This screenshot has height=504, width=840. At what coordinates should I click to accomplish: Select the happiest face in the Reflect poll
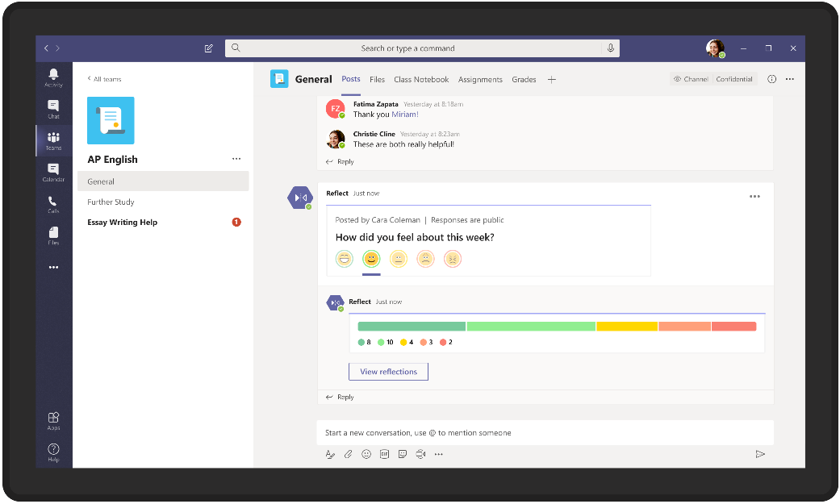point(345,259)
